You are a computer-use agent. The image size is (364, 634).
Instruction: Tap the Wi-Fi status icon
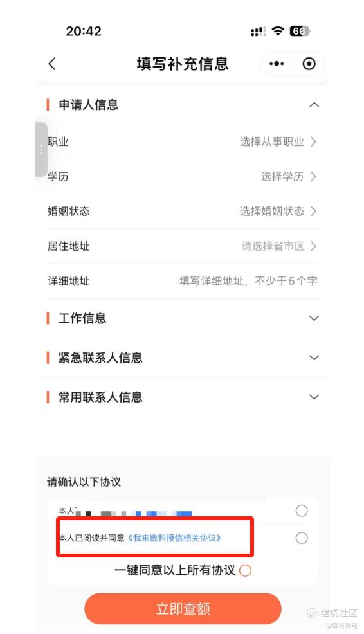click(x=278, y=31)
